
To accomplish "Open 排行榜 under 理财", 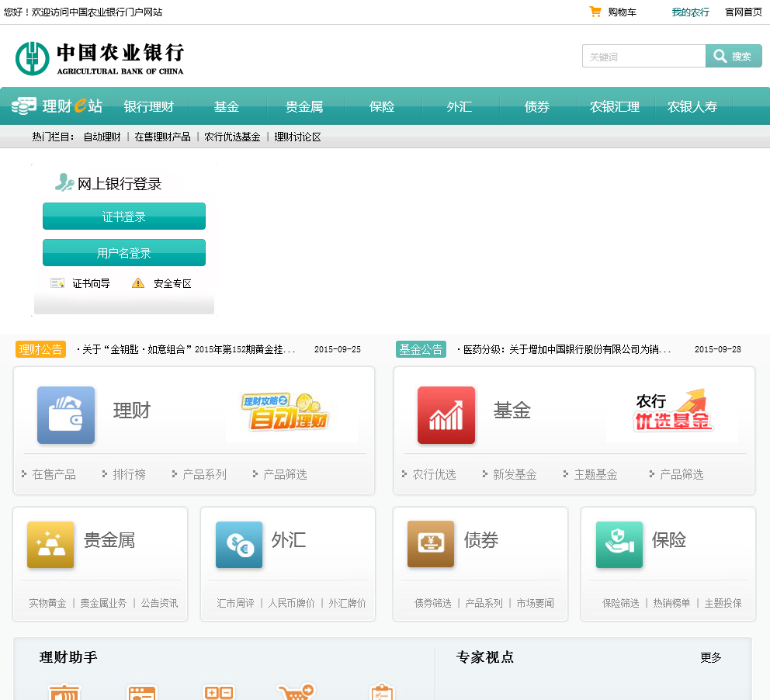I will tap(129, 474).
